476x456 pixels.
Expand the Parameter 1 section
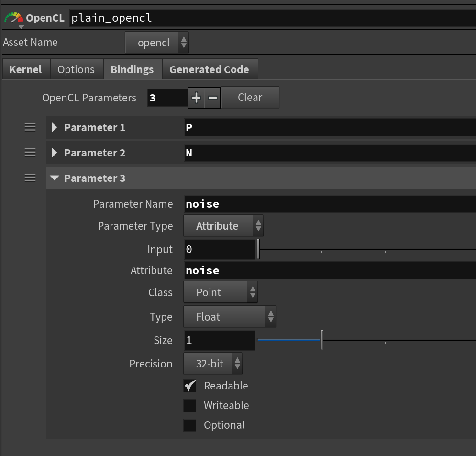[x=55, y=127]
